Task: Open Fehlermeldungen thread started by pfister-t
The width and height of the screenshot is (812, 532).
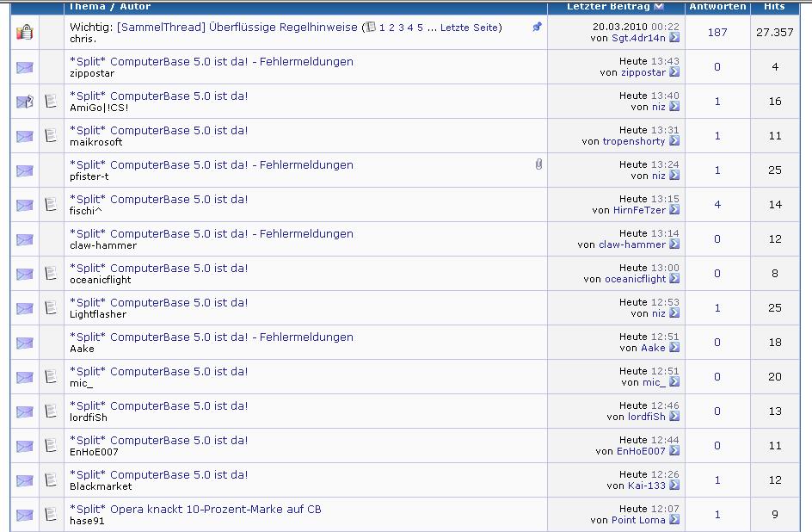Action: point(212,164)
